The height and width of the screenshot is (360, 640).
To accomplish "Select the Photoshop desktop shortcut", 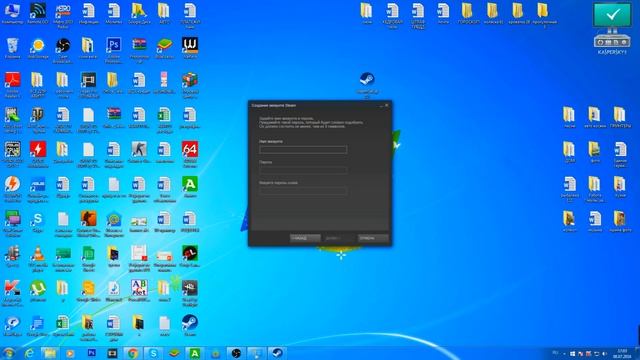I will pyautogui.click(x=113, y=50).
